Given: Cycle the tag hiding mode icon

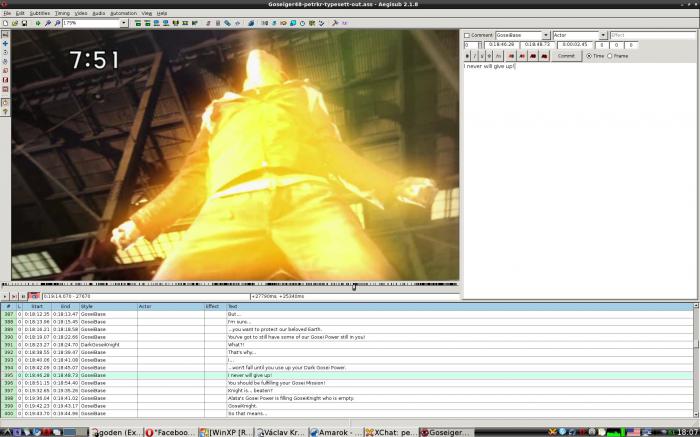Looking at the screenshot, I should [x=344, y=23].
